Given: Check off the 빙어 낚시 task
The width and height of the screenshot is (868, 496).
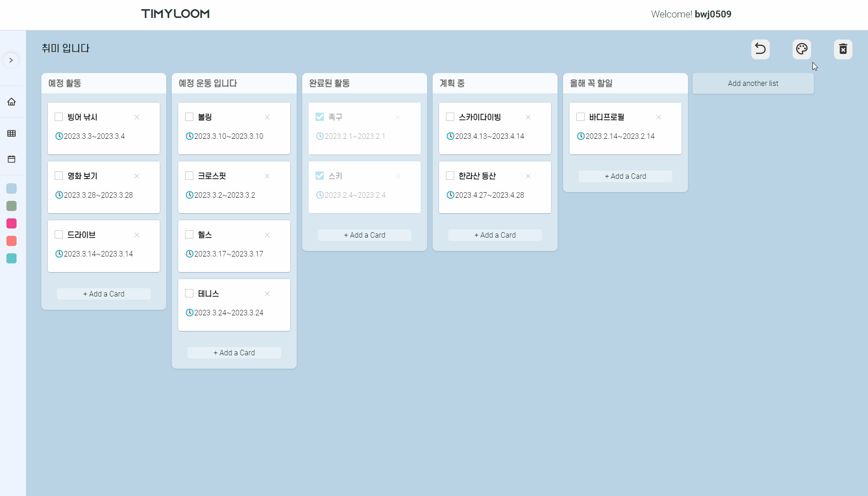Looking at the screenshot, I should (58, 117).
